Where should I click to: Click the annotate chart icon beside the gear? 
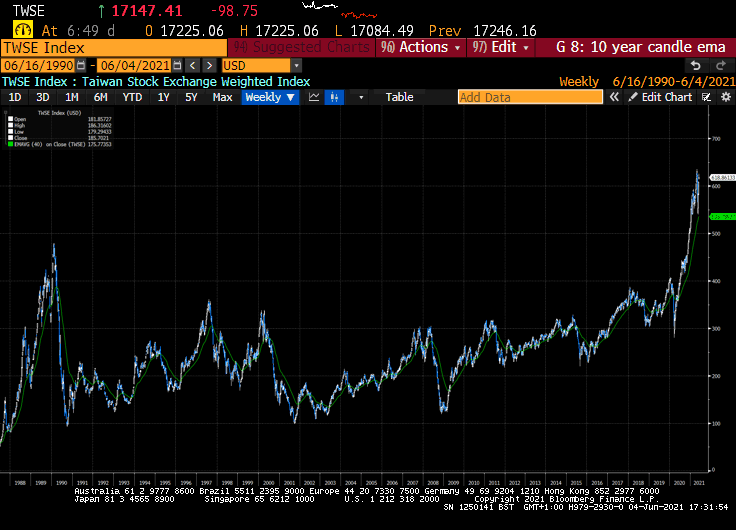pyautogui.click(x=707, y=97)
